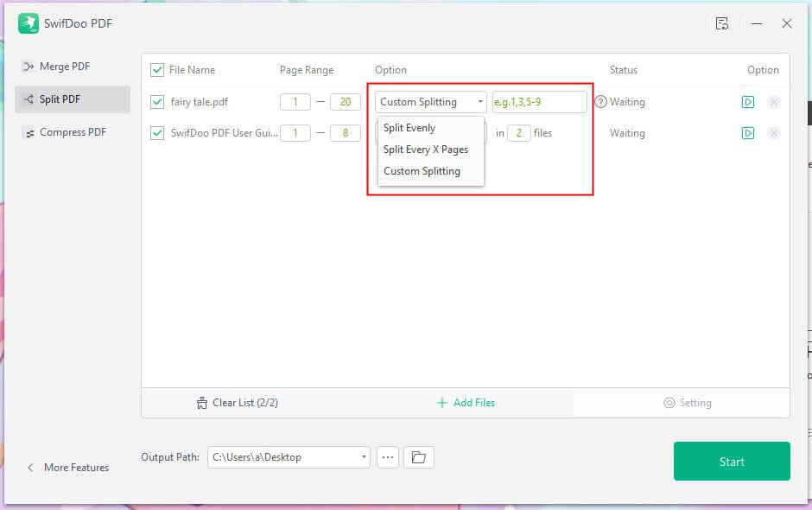812x510 pixels.
Task: Remove SwifDoo PDF User Guide from the list
Action: 774,133
